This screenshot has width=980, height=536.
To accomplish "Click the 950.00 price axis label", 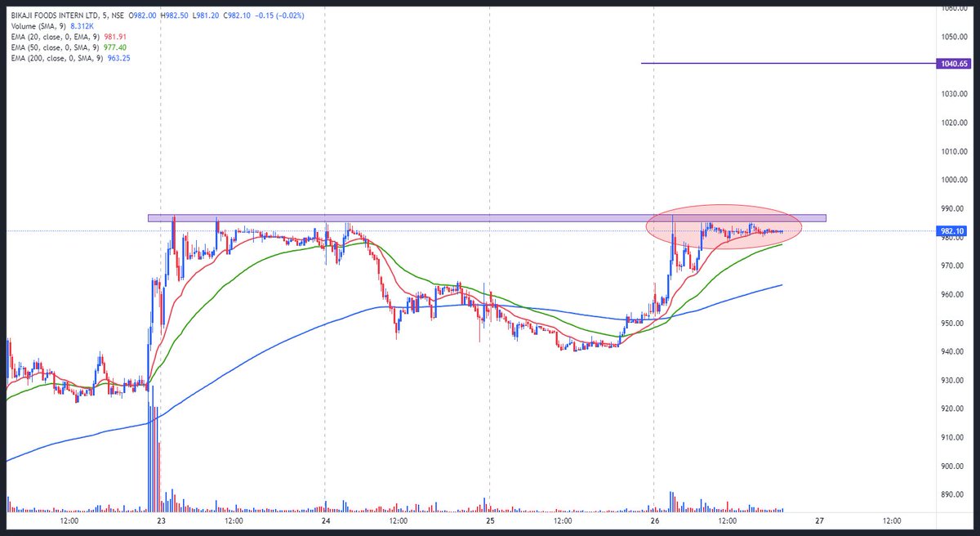I will [x=951, y=323].
